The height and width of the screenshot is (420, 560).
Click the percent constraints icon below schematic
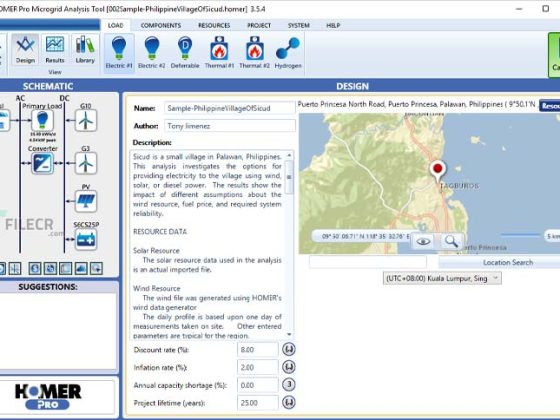tap(50, 268)
